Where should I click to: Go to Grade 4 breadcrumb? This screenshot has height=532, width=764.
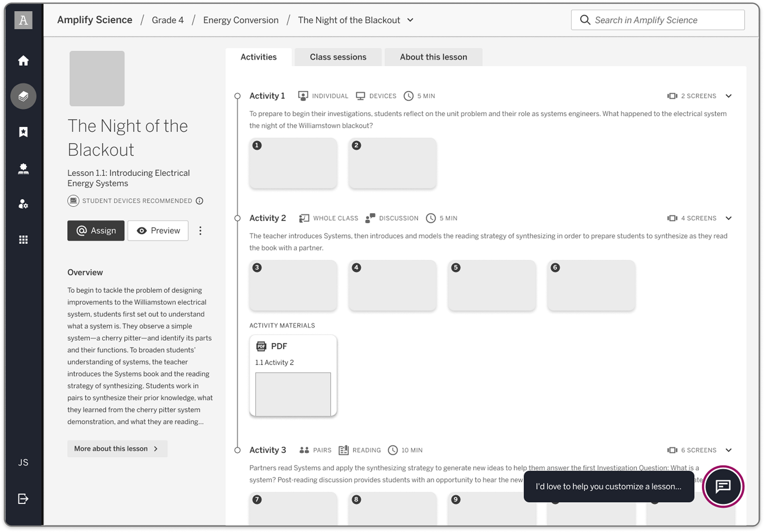pyautogui.click(x=168, y=20)
